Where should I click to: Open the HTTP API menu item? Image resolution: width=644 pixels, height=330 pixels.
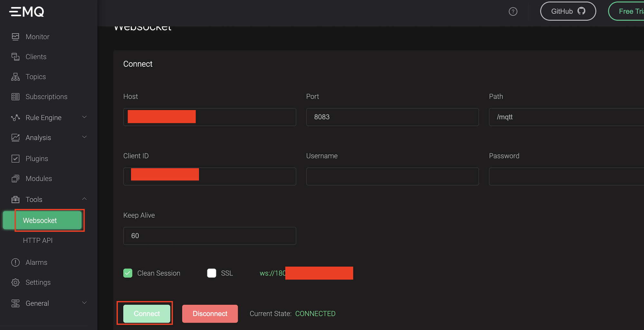[38, 240]
